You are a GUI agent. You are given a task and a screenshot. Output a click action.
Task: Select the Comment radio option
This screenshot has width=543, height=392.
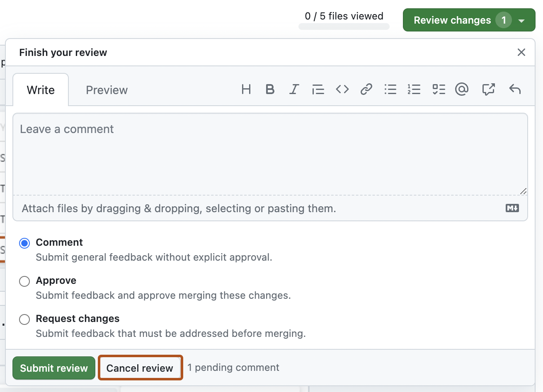24,243
